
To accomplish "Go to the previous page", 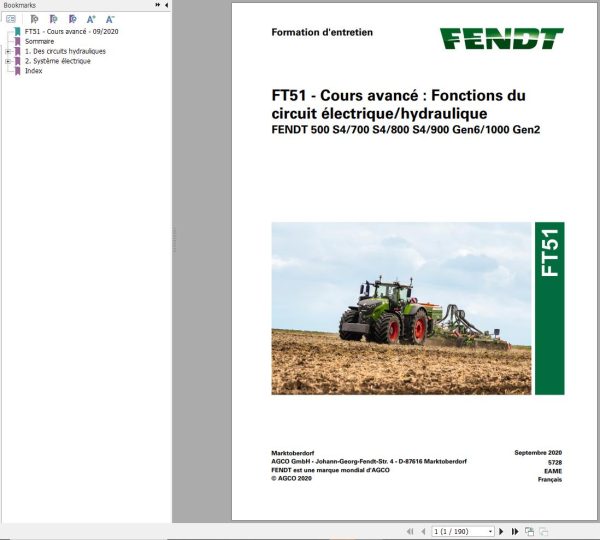I will pyautogui.click(x=423, y=531).
